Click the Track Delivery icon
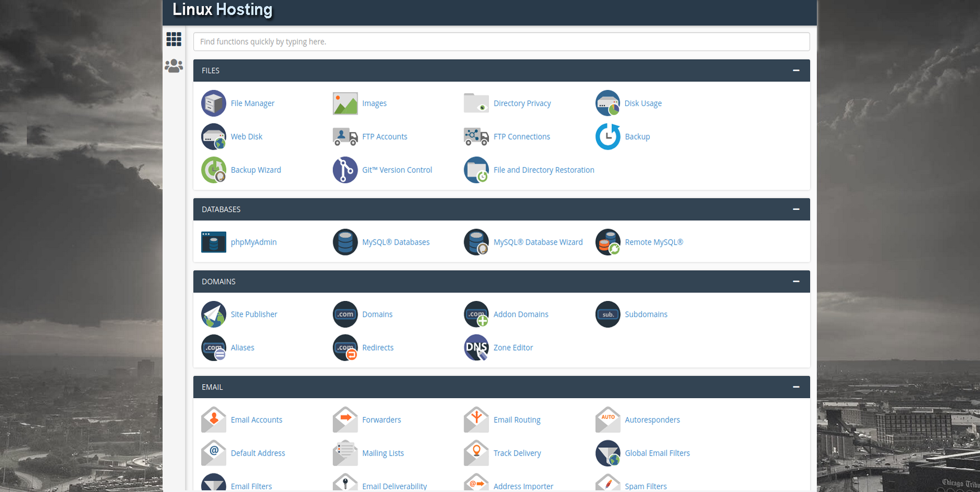This screenshot has height=492, width=980. [477, 453]
